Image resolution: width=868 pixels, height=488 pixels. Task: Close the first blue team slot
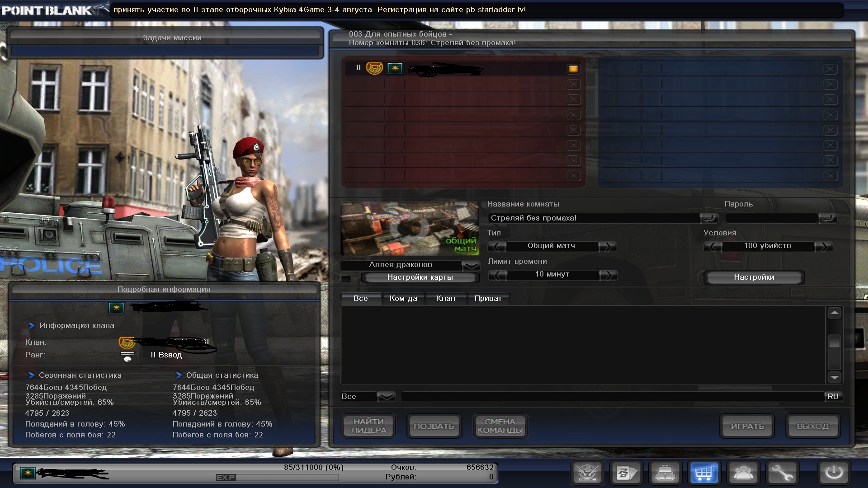(x=830, y=69)
